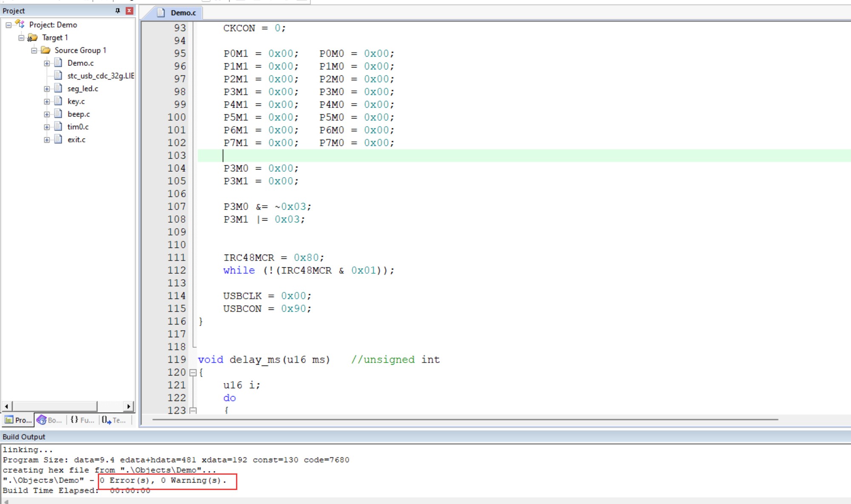Expand the beep.c file node

(47, 114)
